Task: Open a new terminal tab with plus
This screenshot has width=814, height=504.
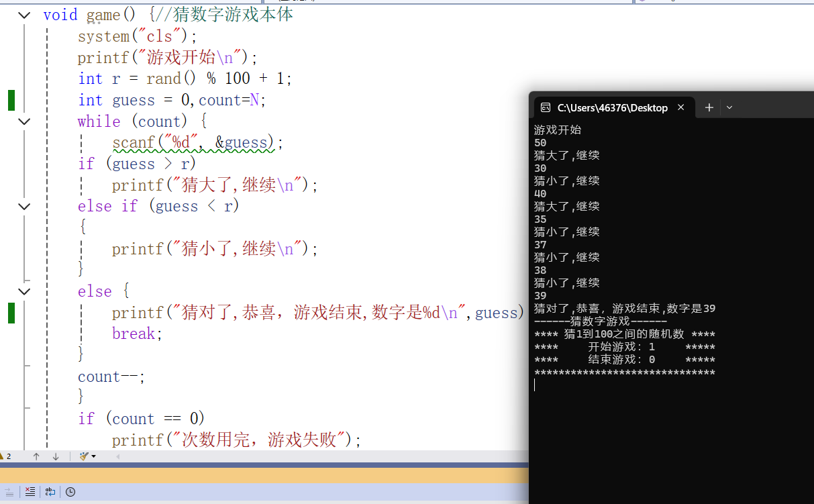Action: pos(709,107)
